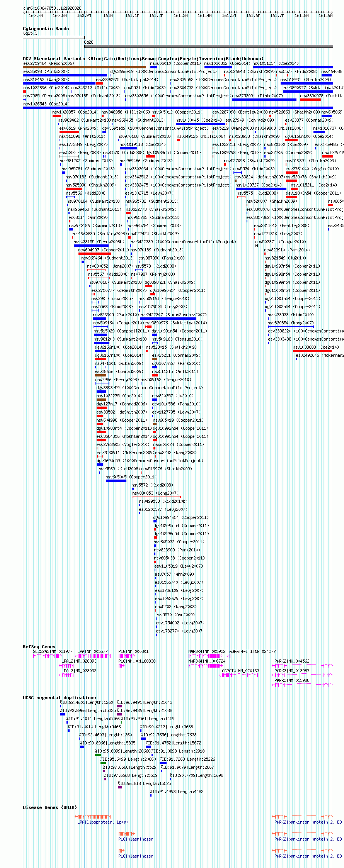This screenshot has width=344, height=868.
Task: Open transcript PARK2|NM_013987
Action: click(x=292, y=671)
